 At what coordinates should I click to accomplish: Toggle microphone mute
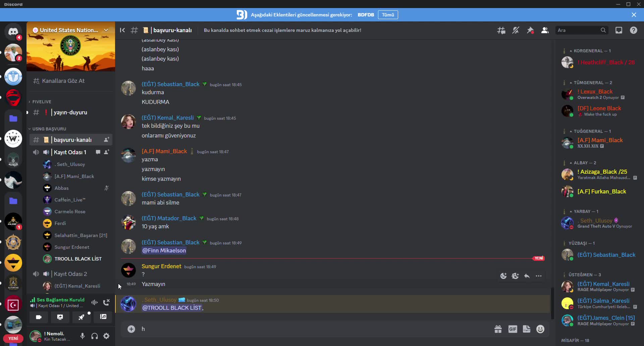pyautogui.click(x=83, y=336)
